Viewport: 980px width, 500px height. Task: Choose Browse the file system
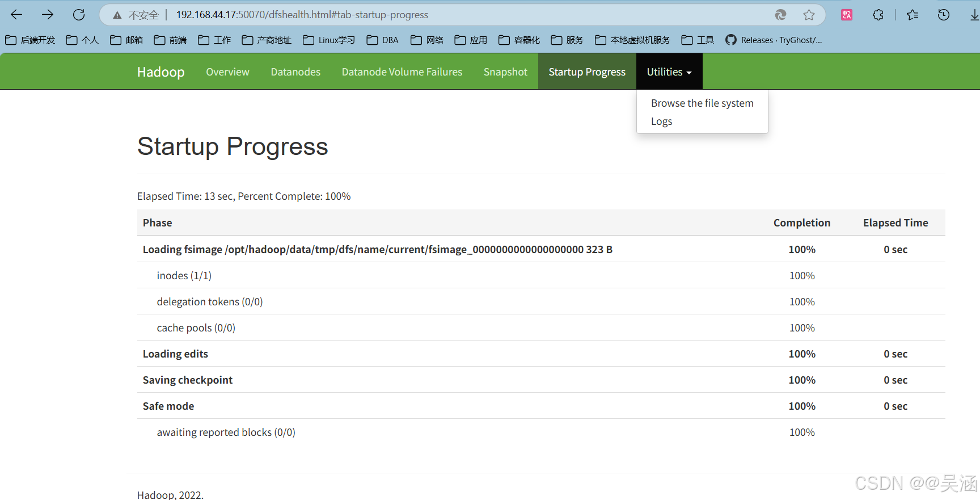tap(702, 103)
